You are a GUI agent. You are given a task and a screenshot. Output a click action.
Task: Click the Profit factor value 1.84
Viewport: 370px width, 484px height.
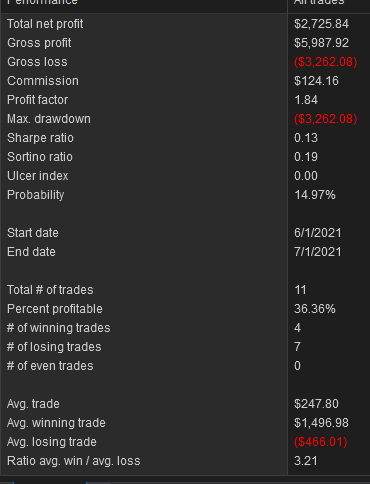point(306,100)
